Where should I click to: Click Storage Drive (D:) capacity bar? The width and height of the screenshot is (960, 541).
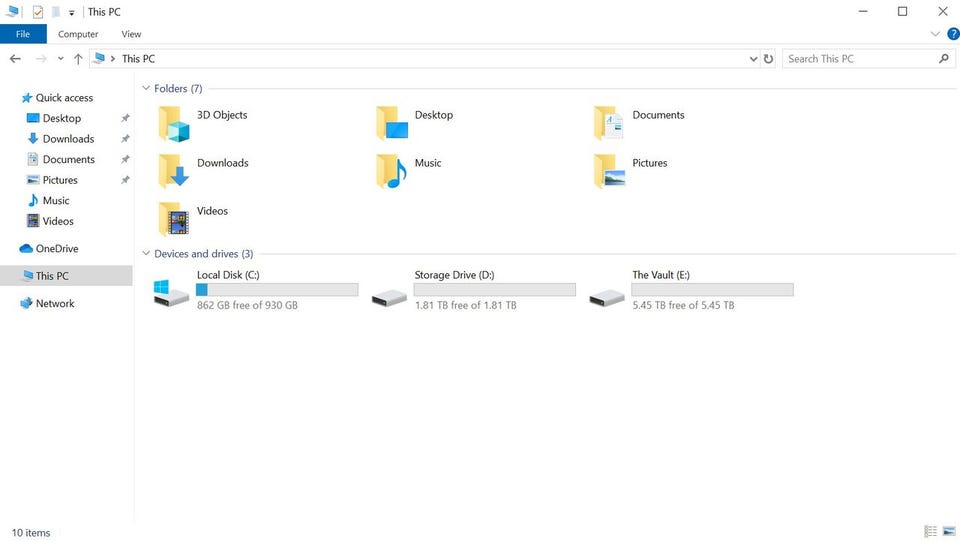pyautogui.click(x=495, y=290)
